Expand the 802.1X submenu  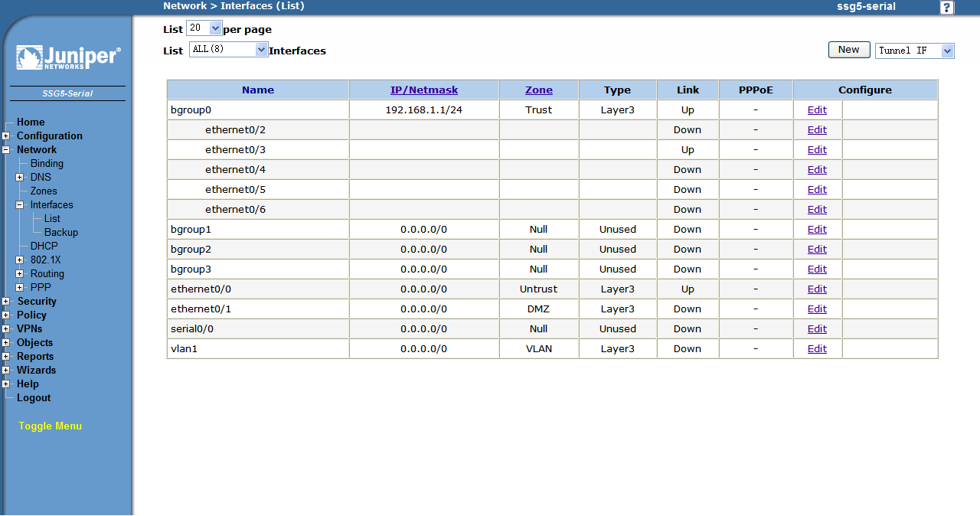[x=20, y=260]
